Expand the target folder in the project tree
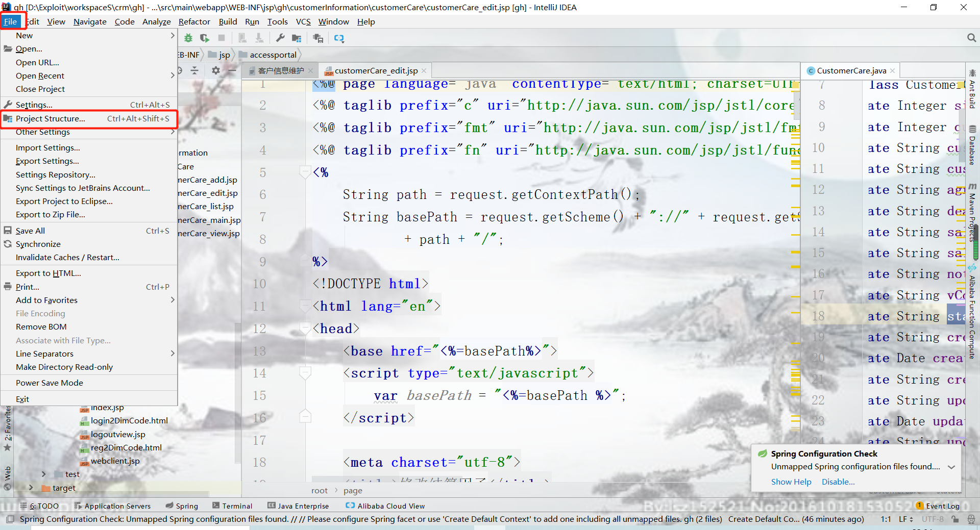This screenshot has width=980, height=530. tap(31, 488)
